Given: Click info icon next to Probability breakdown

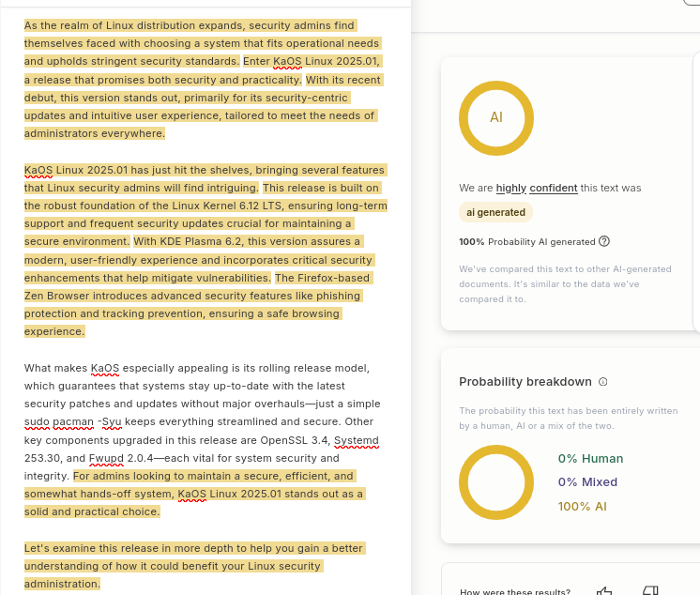Looking at the screenshot, I should click(x=603, y=382).
